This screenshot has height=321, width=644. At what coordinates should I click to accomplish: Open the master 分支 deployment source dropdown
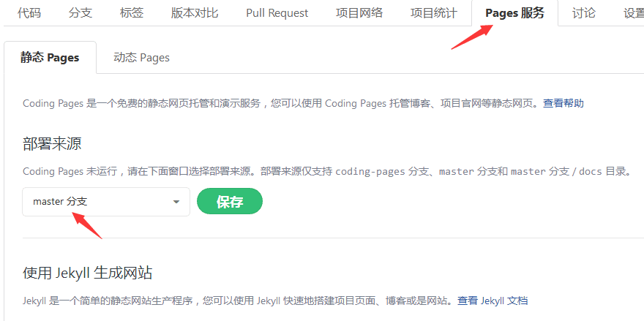point(106,202)
